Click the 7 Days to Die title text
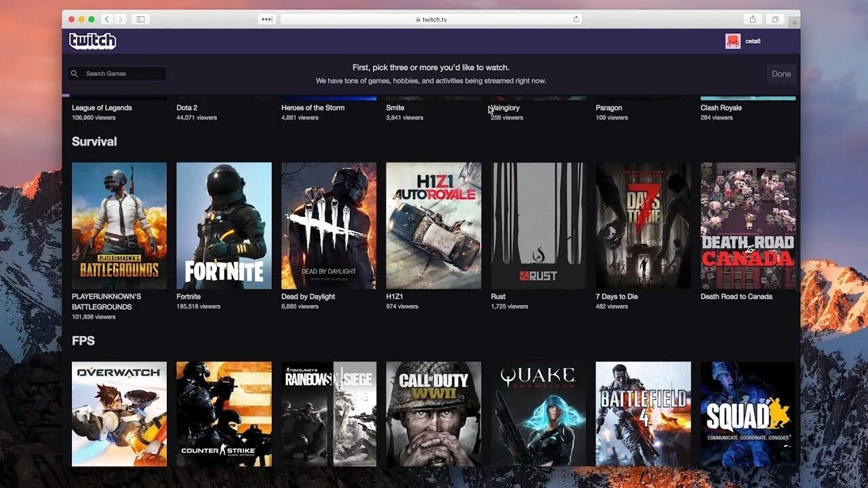Screen dimensions: 868x488 [616, 296]
